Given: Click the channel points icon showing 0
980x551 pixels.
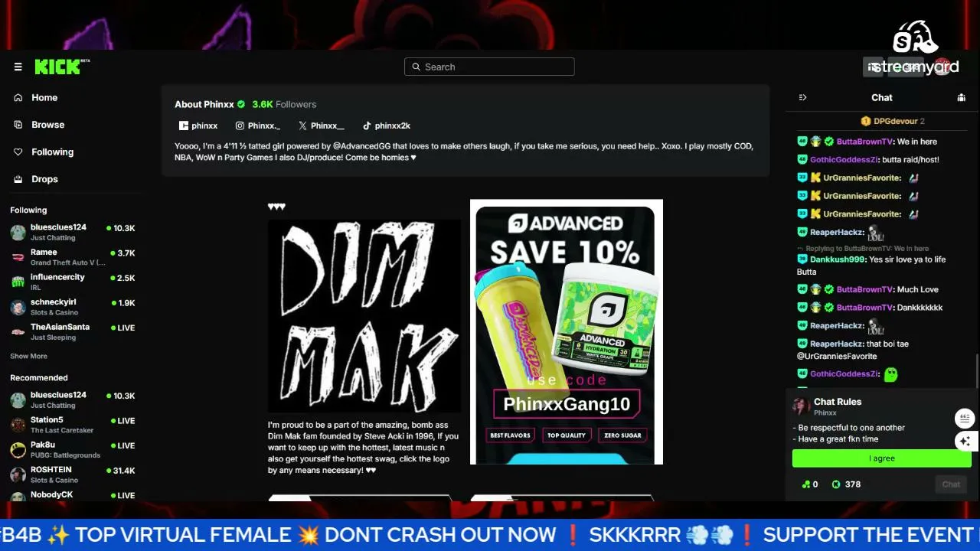Looking at the screenshot, I should pyautogui.click(x=805, y=484).
